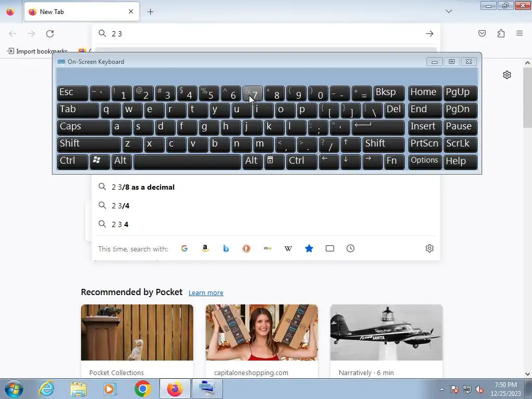Click the Options key on keyboard
Image resolution: width=532 pixels, height=399 pixels.
[425, 161]
